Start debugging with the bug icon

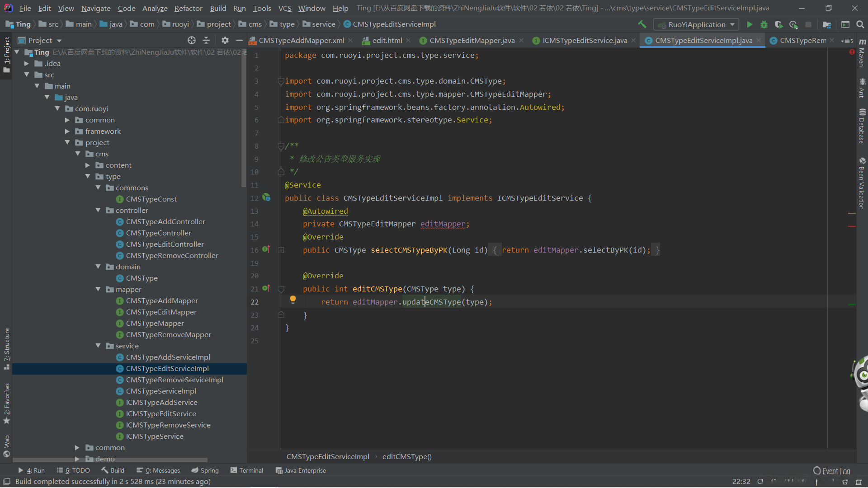click(x=764, y=24)
